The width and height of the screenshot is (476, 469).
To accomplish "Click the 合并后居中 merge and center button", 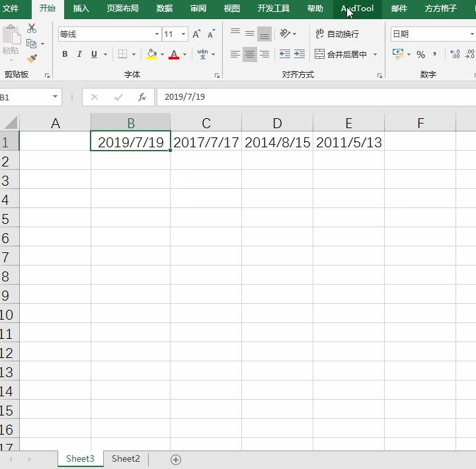I will pyautogui.click(x=340, y=54).
